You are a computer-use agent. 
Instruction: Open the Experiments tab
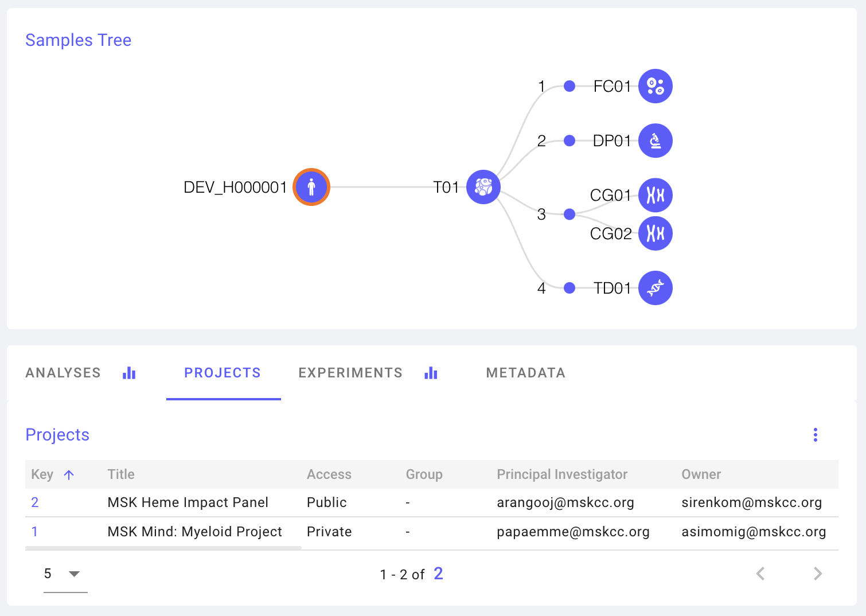click(350, 373)
